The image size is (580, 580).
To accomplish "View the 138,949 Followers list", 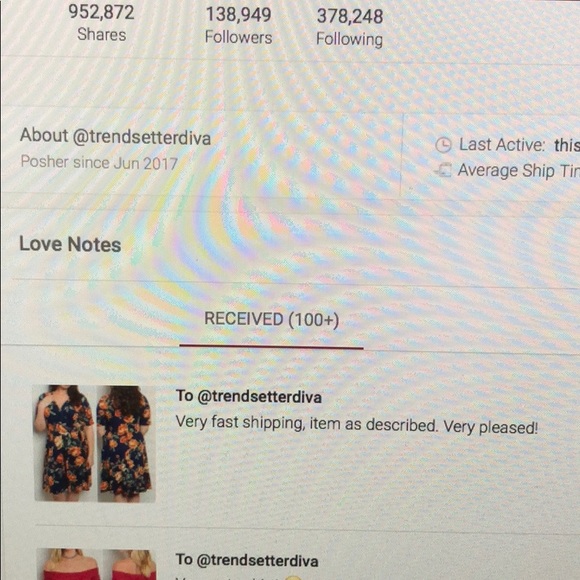I will point(239,15).
